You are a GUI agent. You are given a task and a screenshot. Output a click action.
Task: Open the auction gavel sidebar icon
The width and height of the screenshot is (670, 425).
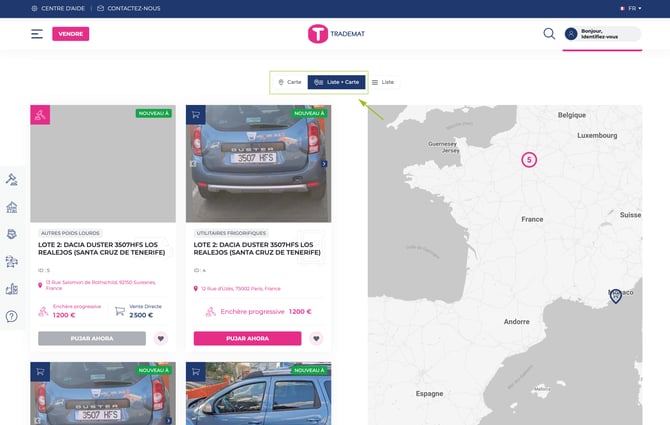click(x=12, y=180)
